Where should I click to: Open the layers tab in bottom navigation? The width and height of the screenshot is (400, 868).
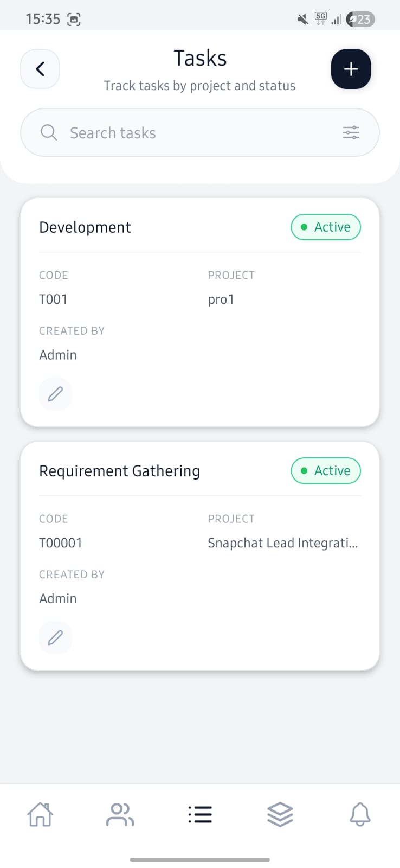pos(280,814)
